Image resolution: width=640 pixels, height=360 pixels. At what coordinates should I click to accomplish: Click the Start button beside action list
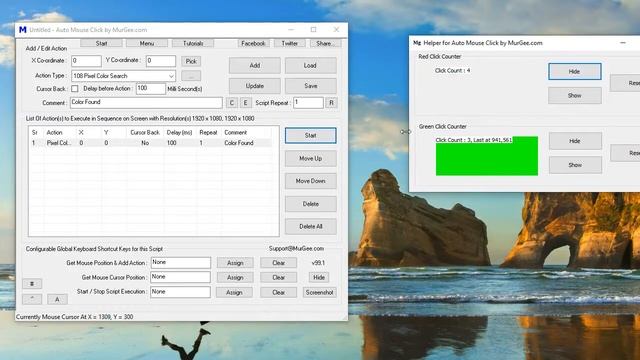tap(311, 136)
